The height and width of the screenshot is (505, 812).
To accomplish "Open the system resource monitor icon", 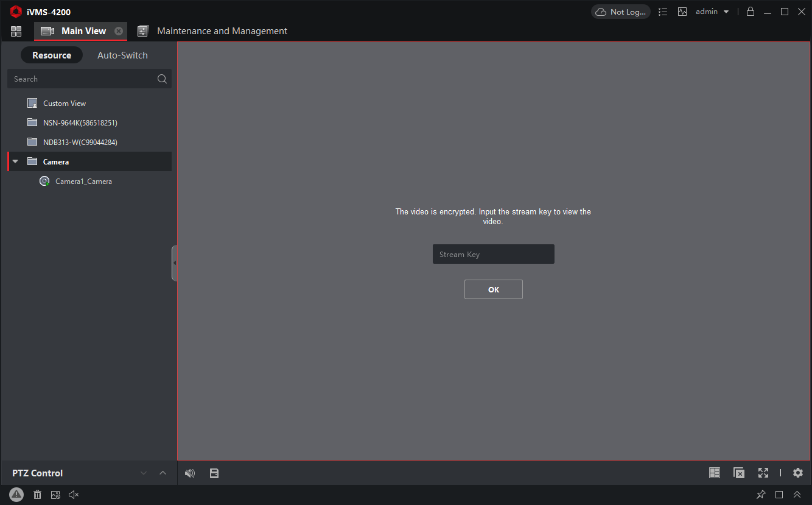I will pyautogui.click(x=682, y=12).
